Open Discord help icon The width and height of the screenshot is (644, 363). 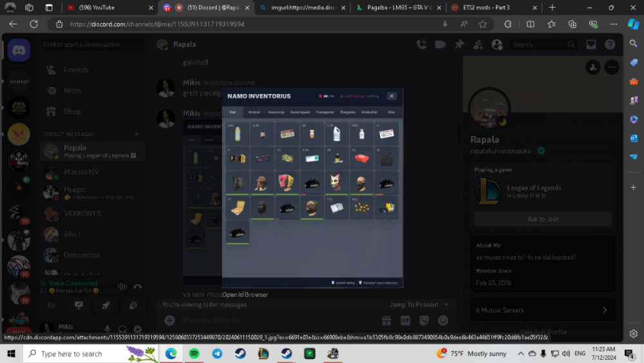pyautogui.click(x=610, y=44)
